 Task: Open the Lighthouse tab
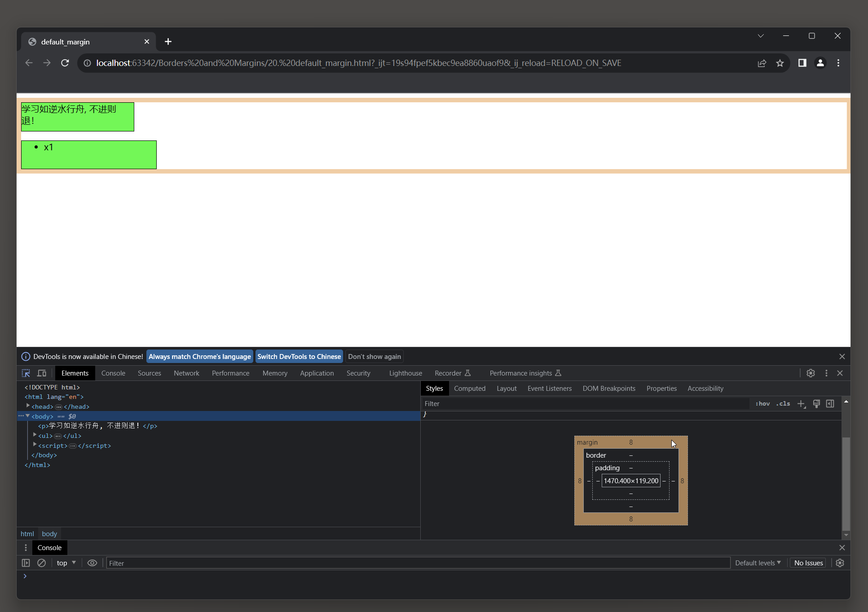pyautogui.click(x=405, y=373)
